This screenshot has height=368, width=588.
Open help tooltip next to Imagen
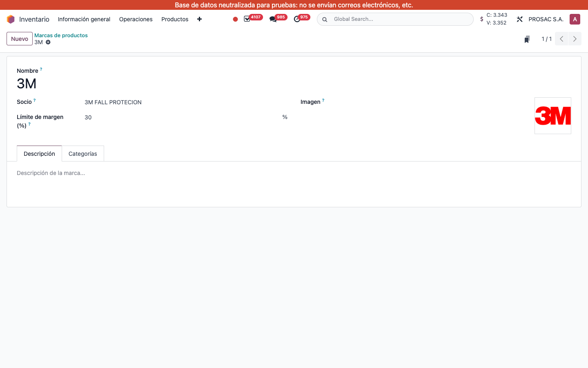323,100
